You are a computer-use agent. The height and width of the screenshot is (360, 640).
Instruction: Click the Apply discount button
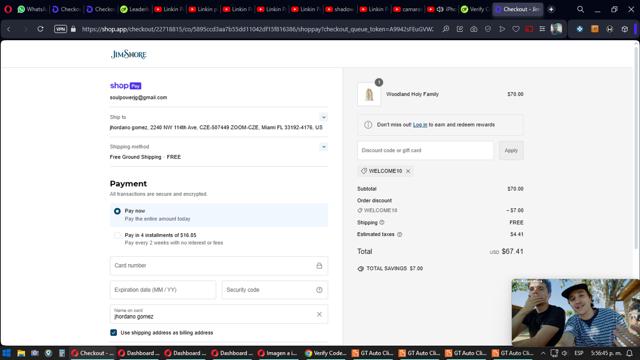pos(511,150)
